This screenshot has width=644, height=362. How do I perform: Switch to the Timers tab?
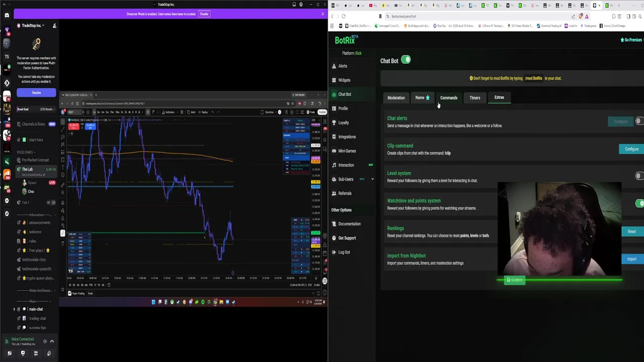(x=474, y=98)
